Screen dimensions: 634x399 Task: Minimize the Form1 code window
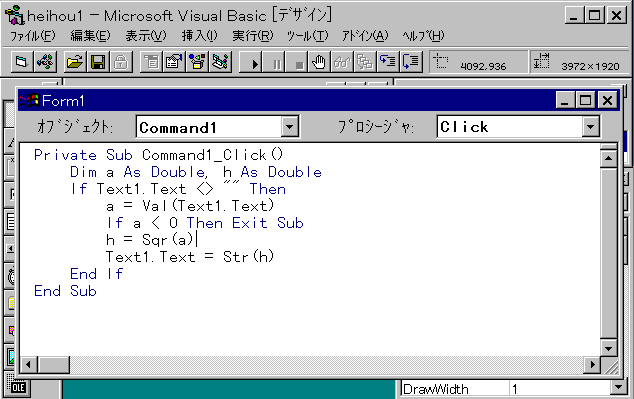point(564,100)
